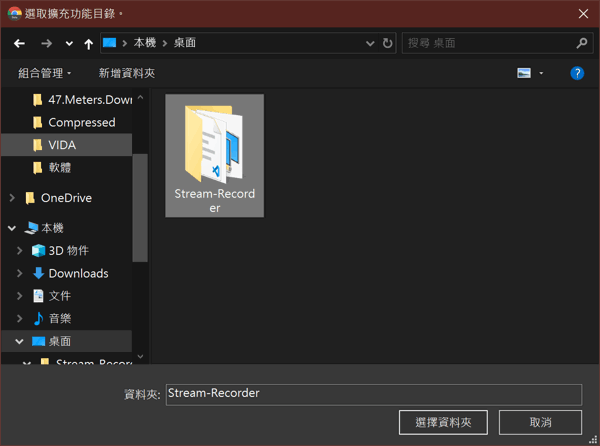Select the VIDA folder in sidebar
Viewport: 600px width, 446px height.
[x=67, y=145]
